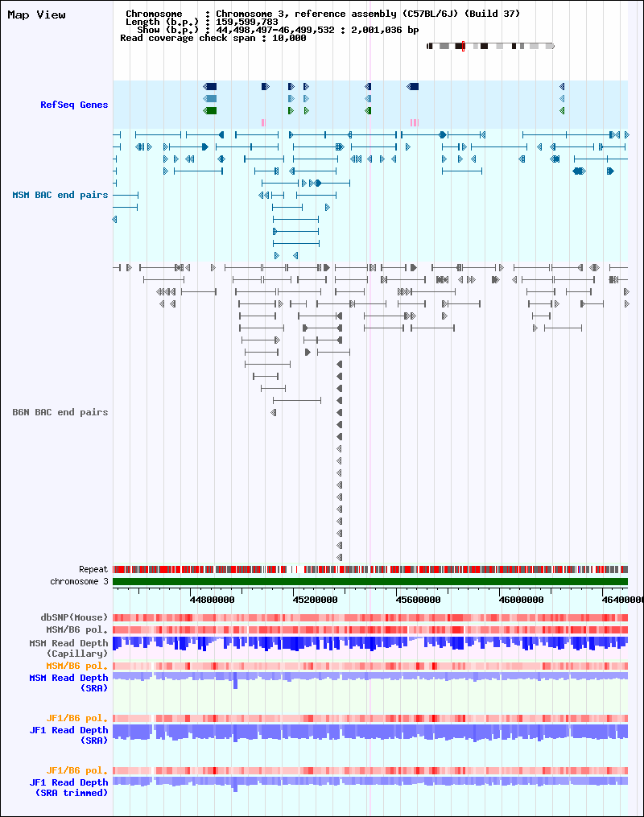
Task: Click the shown range 44,498,497-46,499,532 text
Action: [x=275, y=31]
